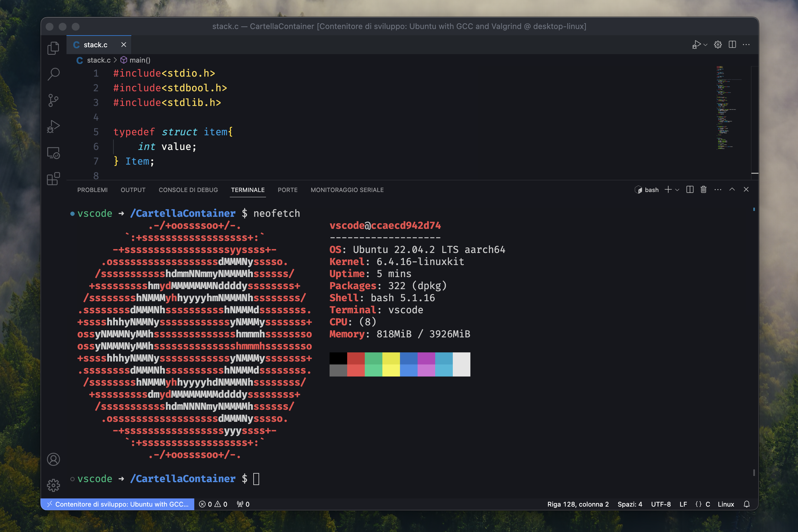Switch to the PORTE panel tab

[288, 190]
